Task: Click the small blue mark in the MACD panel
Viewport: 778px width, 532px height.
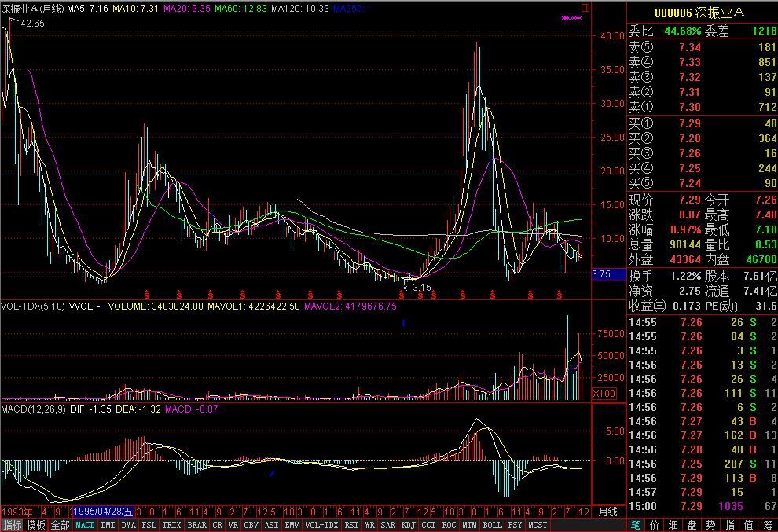Action: tap(272, 473)
